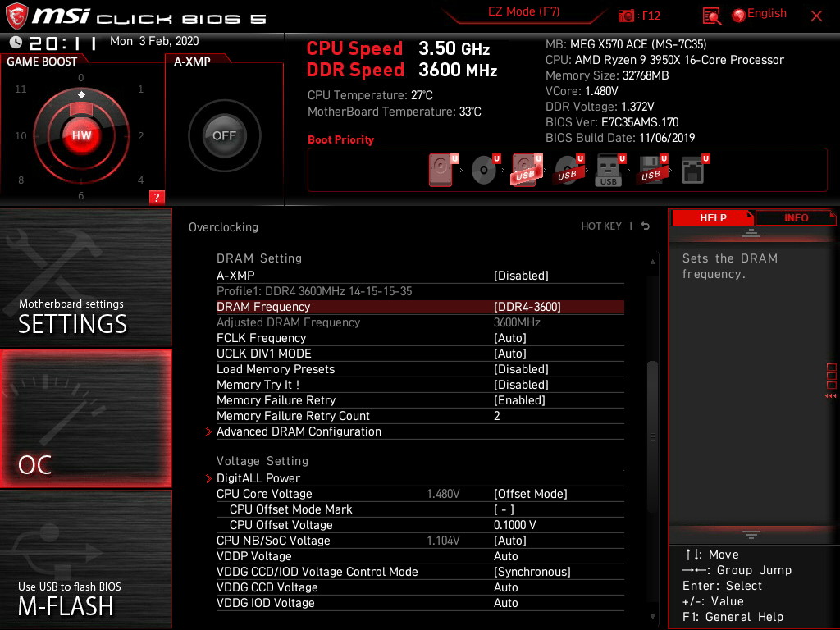The height and width of the screenshot is (630, 840).
Task: Change FCLK Frequency [Auto] value
Action: [420, 338]
